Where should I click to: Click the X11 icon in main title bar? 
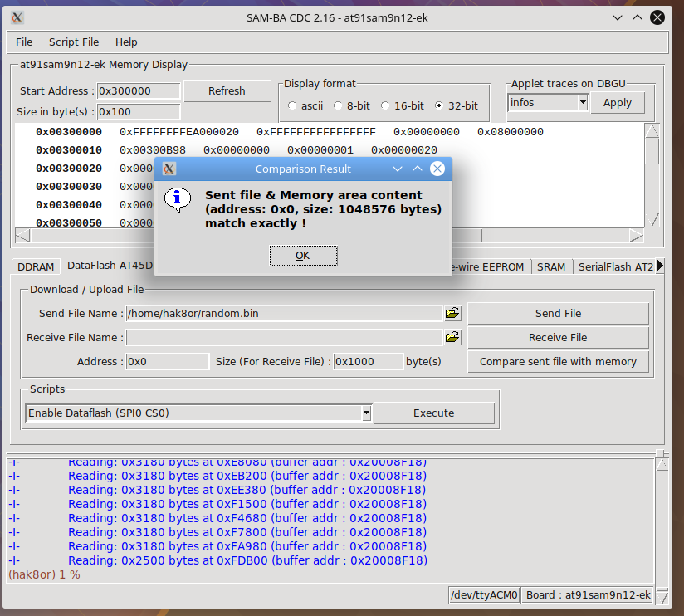17,18
